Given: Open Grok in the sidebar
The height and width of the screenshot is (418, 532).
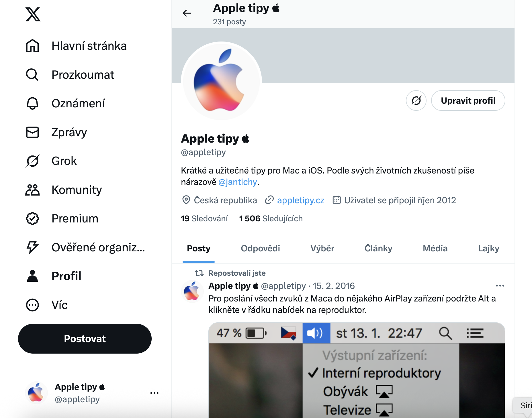Looking at the screenshot, I should 51,161.
